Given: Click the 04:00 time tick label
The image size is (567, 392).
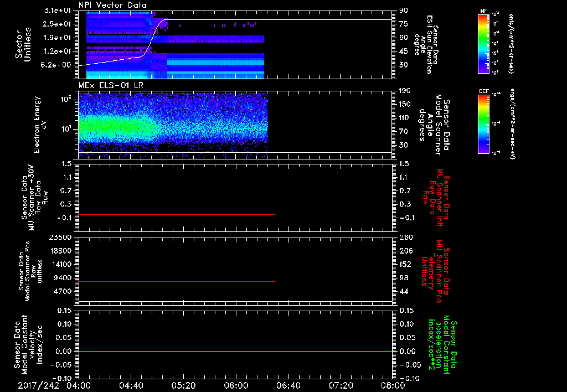Looking at the screenshot, I should 79,385.
